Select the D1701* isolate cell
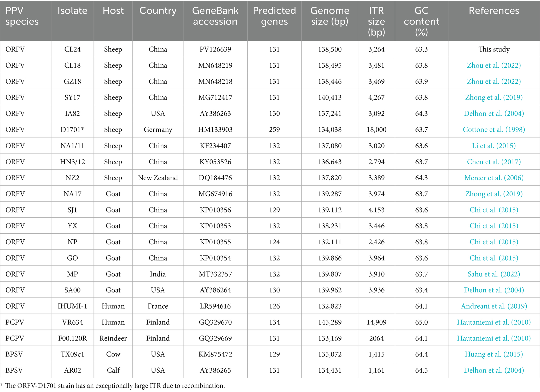This screenshot has height=392, width=540. pyautogui.click(x=72, y=130)
